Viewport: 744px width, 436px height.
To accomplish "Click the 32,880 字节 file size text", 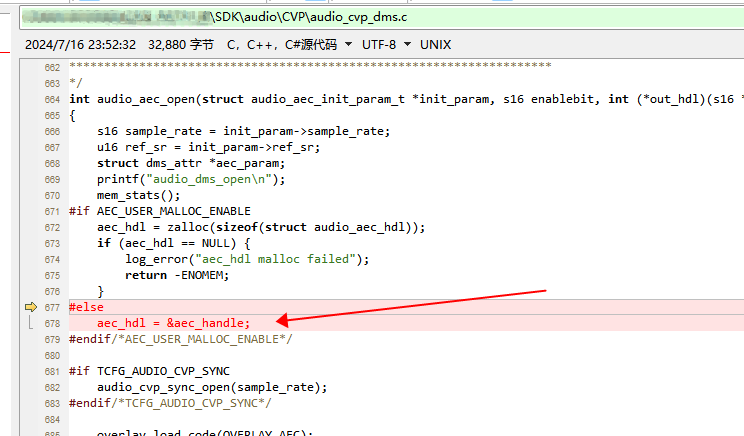I will point(181,45).
